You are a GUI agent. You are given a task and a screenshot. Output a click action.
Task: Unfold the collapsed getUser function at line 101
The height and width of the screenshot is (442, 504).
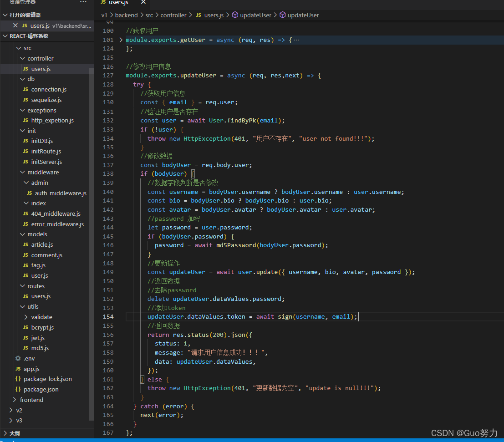click(x=121, y=40)
